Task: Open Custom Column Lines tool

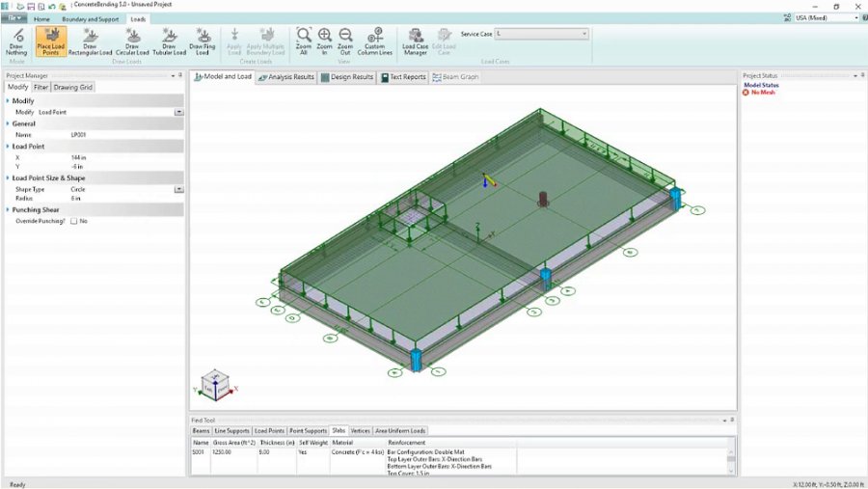Action: point(375,41)
